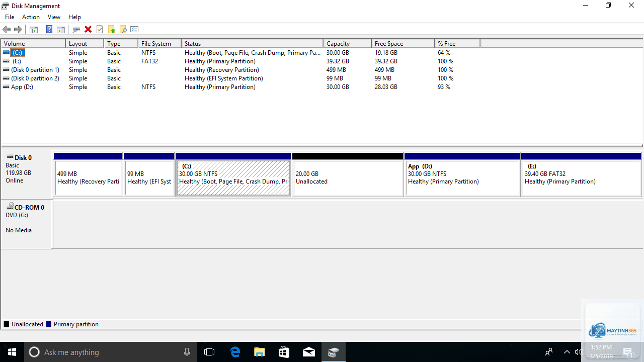The height and width of the screenshot is (362, 644).
Task: Click the Back arrow toolbar icon
Action: [7, 30]
